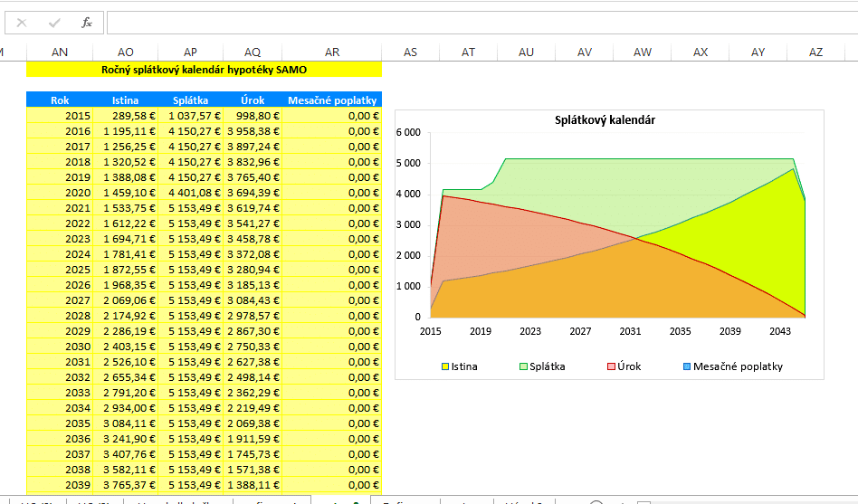The width and height of the screenshot is (858, 504).
Task: Select column AX header
Action: tap(700, 52)
